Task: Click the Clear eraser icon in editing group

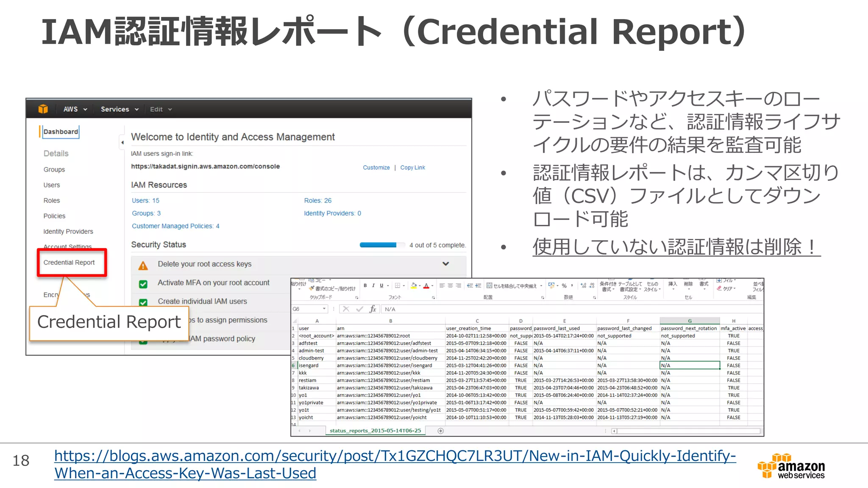Action: tap(719, 288)
